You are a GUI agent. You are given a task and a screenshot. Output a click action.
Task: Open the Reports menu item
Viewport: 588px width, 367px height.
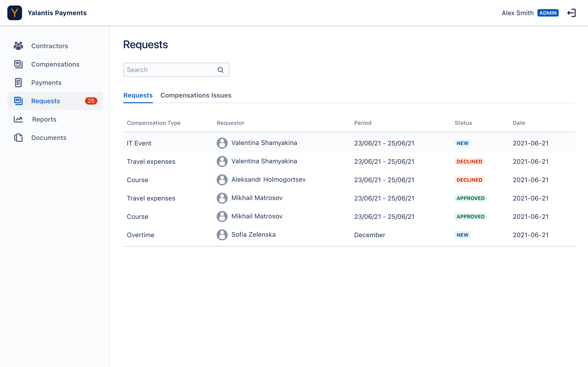[44, 119]
